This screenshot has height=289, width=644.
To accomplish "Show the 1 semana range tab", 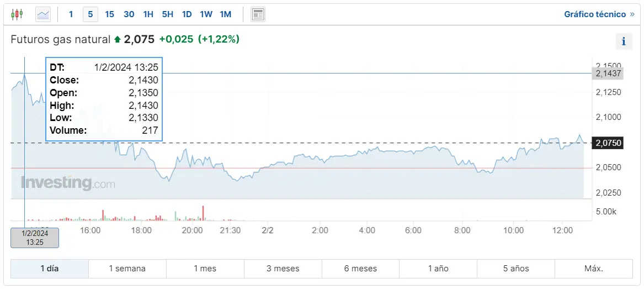I will pyautogui.click(x=127, y=269).
